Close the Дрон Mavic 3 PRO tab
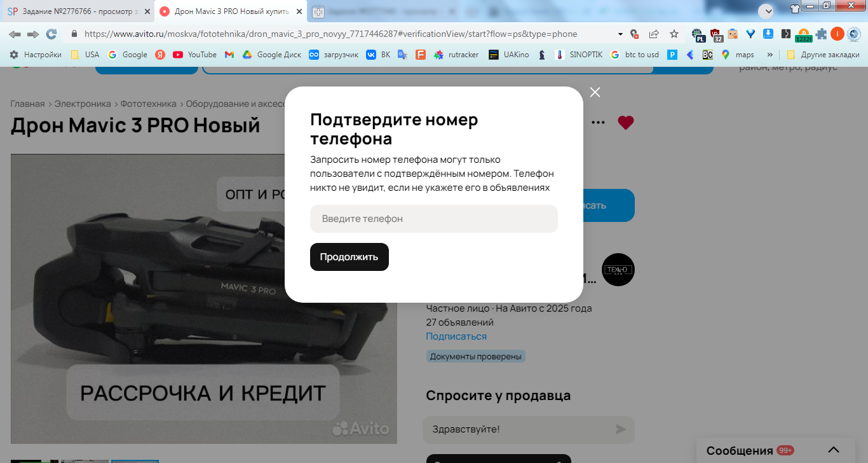 tap(298, 11)
